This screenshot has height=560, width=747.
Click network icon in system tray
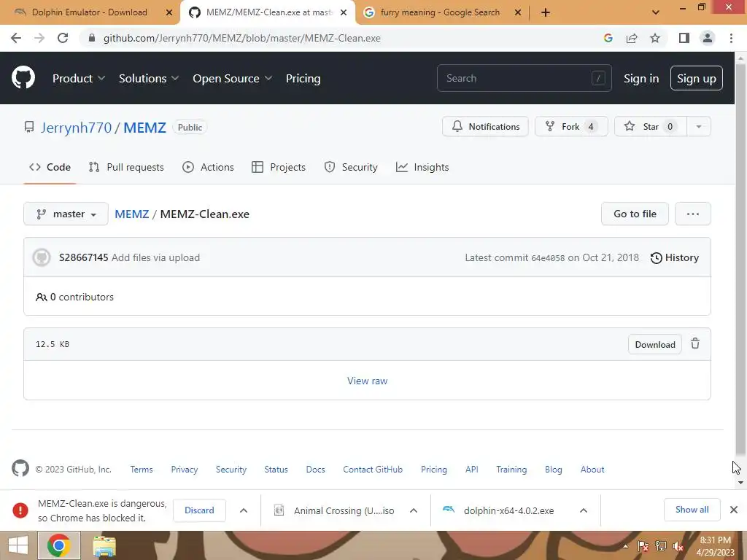coord(661,546)
